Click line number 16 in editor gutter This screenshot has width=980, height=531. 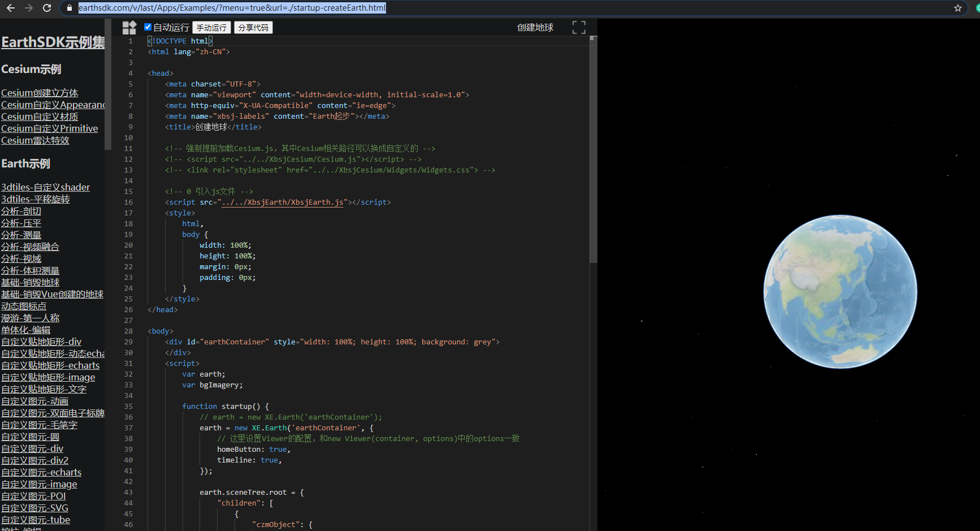[129, 202]
